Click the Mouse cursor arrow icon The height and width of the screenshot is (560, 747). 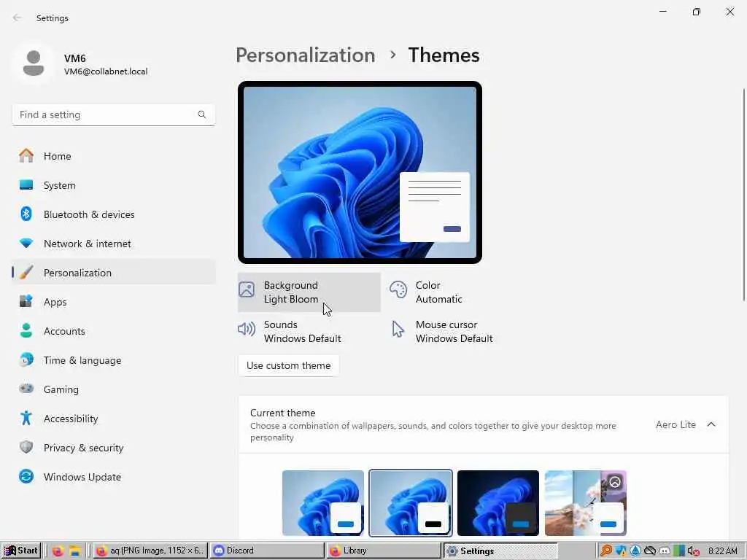tap(398, 329)
